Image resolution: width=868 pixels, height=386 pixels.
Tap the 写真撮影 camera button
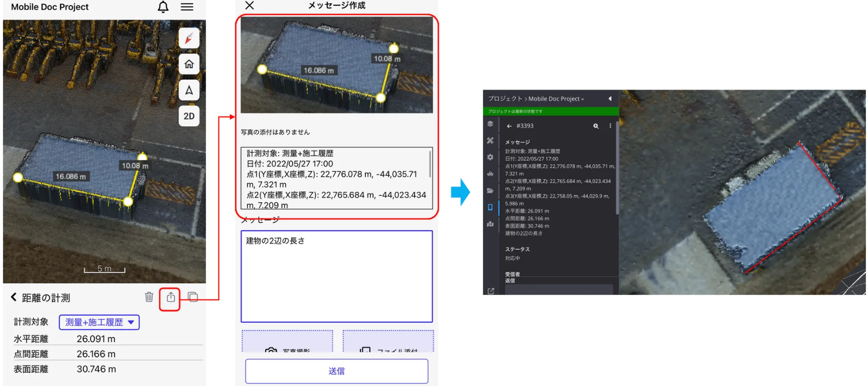[287, 342]
